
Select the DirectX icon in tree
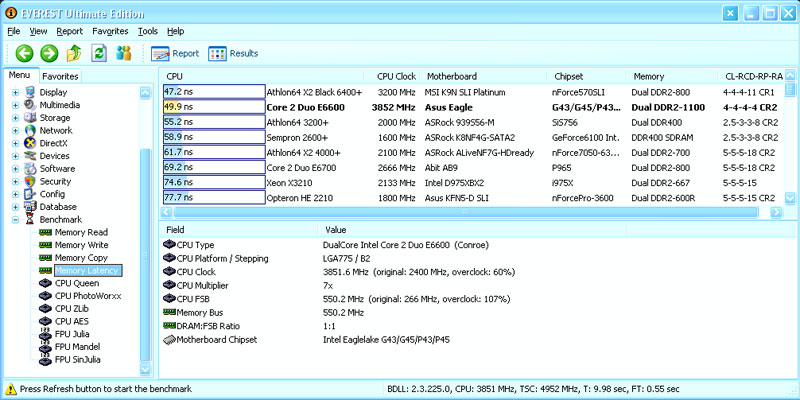pos(30,143)
